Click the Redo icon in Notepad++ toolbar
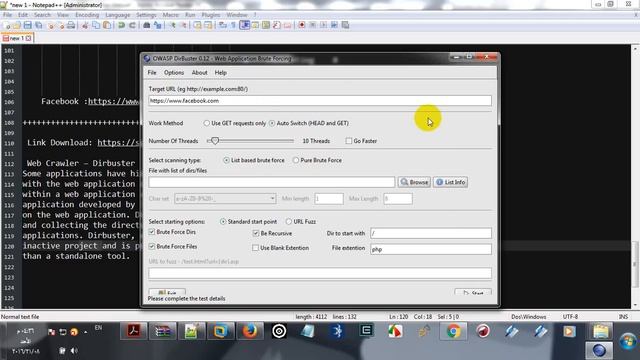The width and height of the screenshot is (640, 360). tap(132, 25)
